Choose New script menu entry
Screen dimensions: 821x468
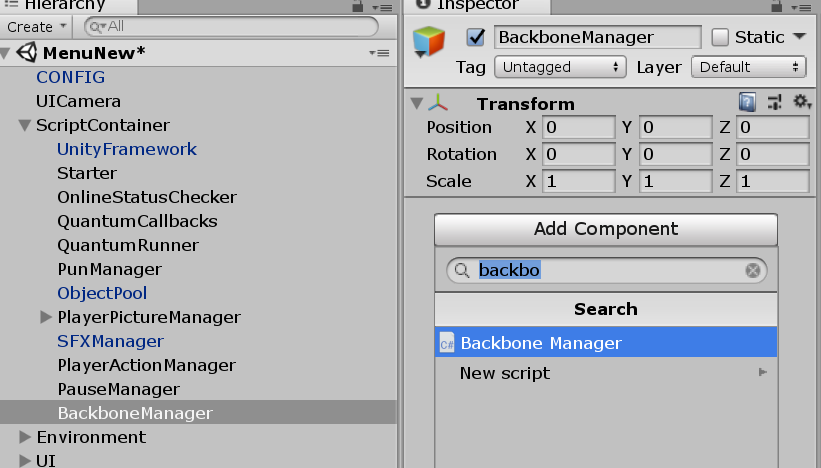(606, 373)
